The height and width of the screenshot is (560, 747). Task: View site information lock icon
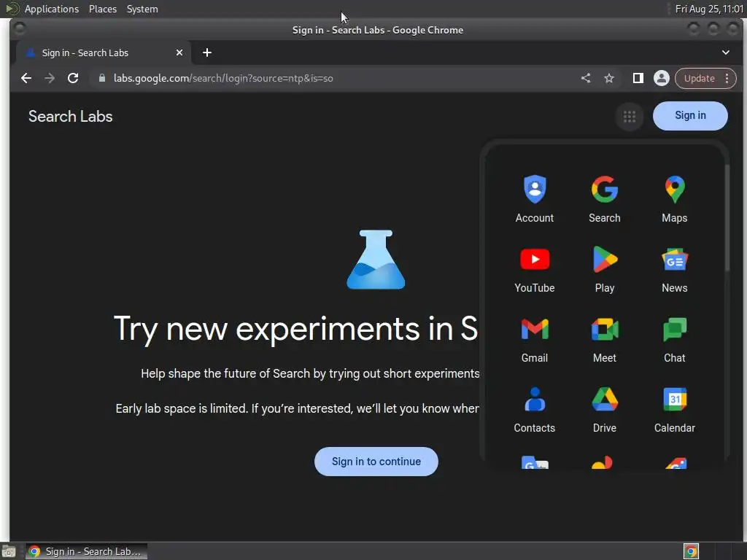[102, 78]
